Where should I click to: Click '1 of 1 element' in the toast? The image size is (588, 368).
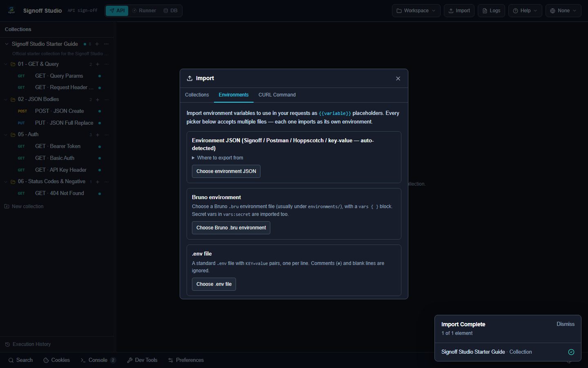457,334
